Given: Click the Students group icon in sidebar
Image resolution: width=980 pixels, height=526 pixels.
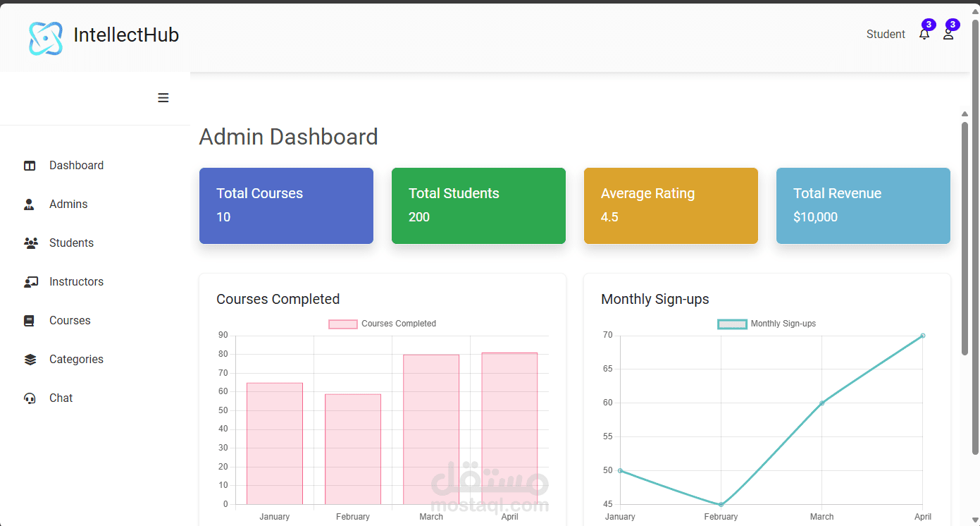Looking at the screenshot, I should (30, 243).
